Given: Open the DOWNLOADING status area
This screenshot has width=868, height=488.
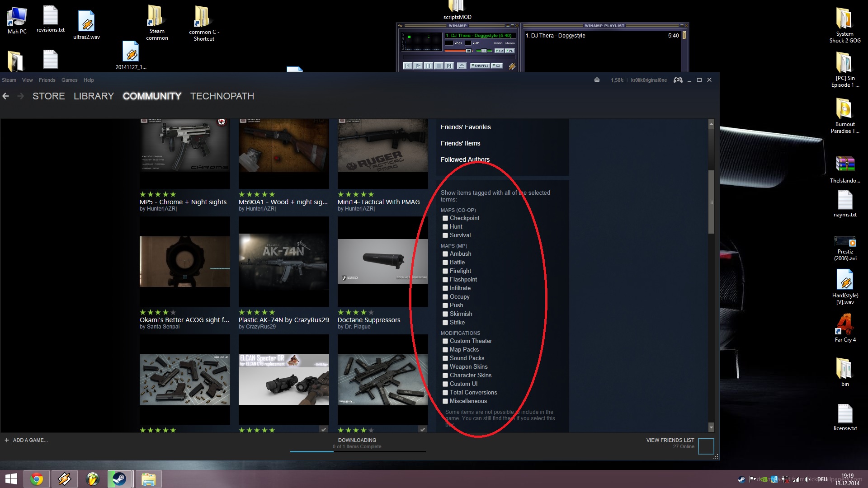Looking at the screenshot, I should pos(357,443).
